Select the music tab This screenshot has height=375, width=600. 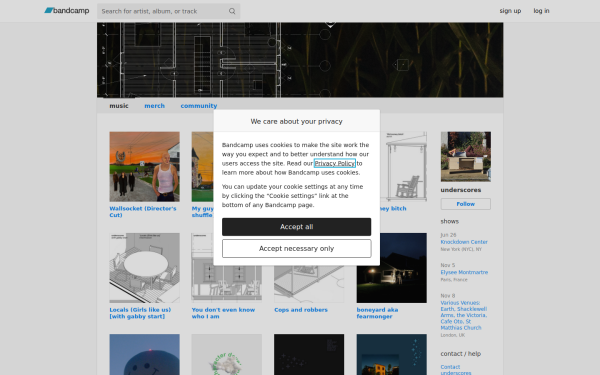point(119,106)
